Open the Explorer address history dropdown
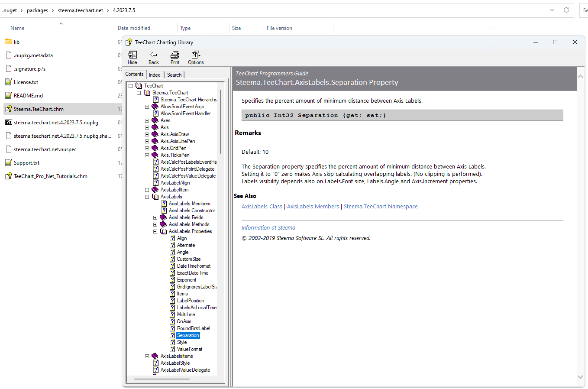 (x=552, y=10)
